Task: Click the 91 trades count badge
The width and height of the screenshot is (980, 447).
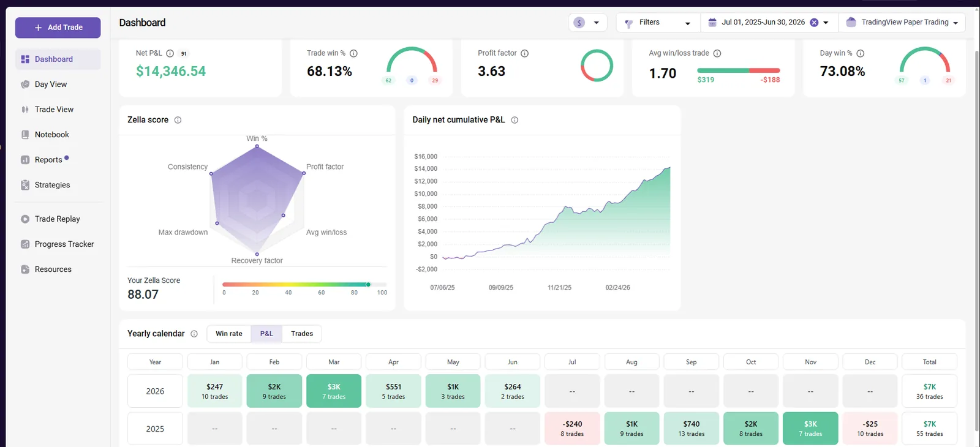Action: coord(184,53)
